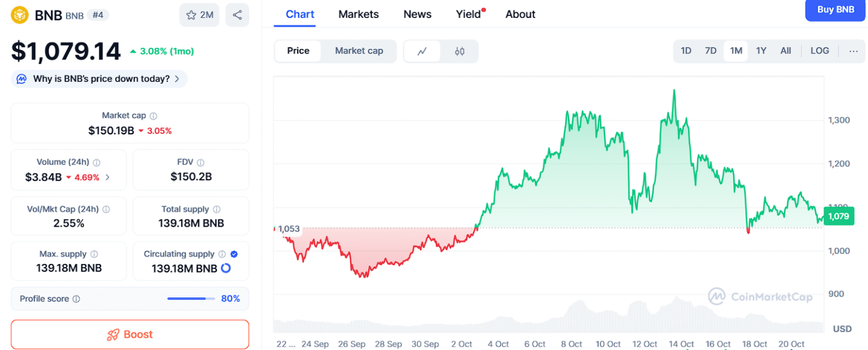Click the FDV info icon
The image size is (868, 350).
200,162
